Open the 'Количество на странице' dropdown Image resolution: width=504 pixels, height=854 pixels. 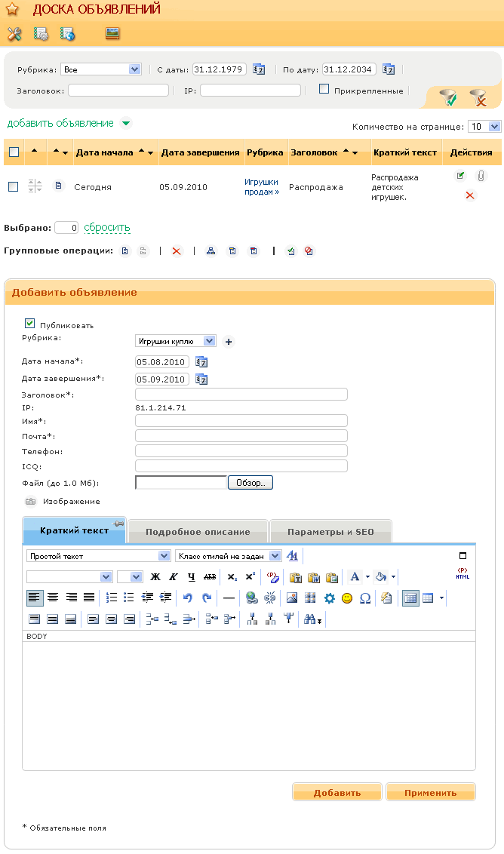click(484, 127)
